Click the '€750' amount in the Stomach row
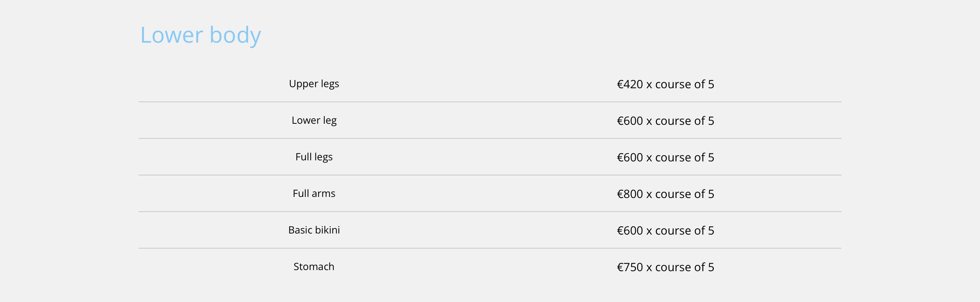The width and height of the screenshot is (980, 302). 630,266
